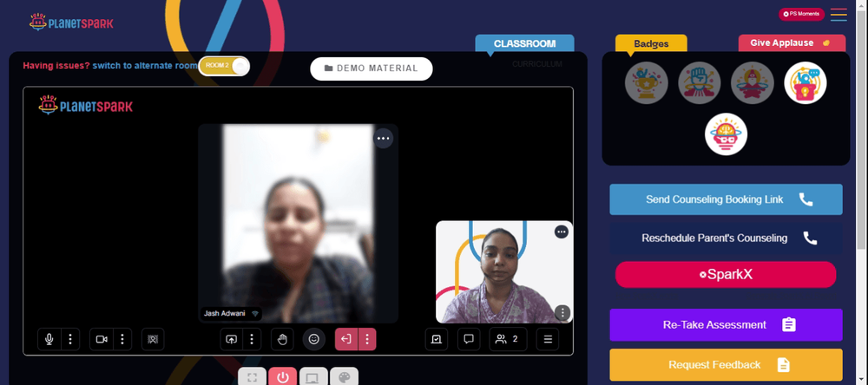Open camera options next to the camera button
Image resolution: width=868 pixels, height=385 pixels.
(x=122, y=339)
